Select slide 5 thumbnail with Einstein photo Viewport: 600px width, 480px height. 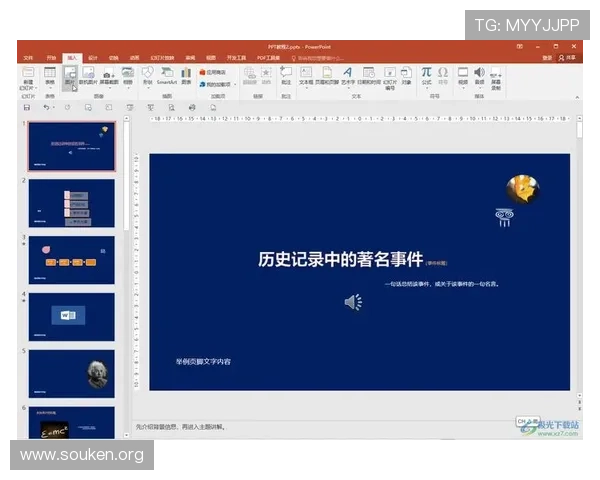click(72, 374)
